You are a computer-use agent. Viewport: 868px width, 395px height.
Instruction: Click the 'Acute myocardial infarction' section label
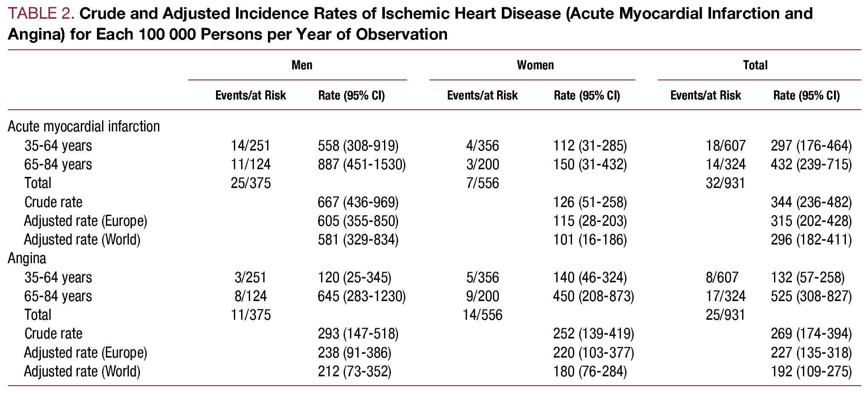pyautogui.click(x=84, y=127)
